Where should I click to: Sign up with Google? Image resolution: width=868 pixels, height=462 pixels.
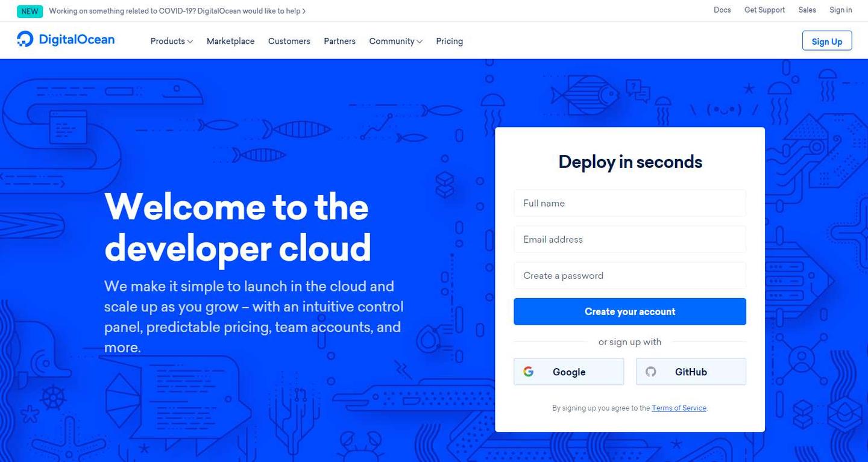coord(569,372)
